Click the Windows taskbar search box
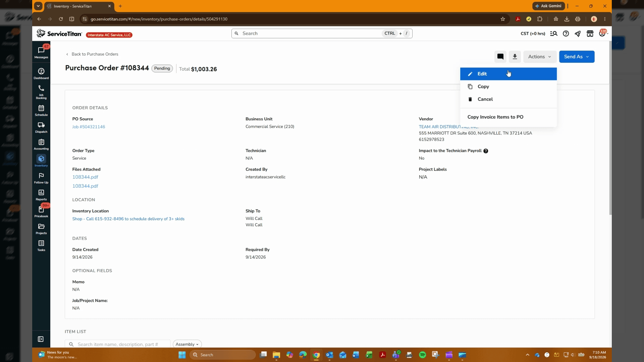Image resolution: width=644 pixels, height=362 pixels. click(222, 355)
